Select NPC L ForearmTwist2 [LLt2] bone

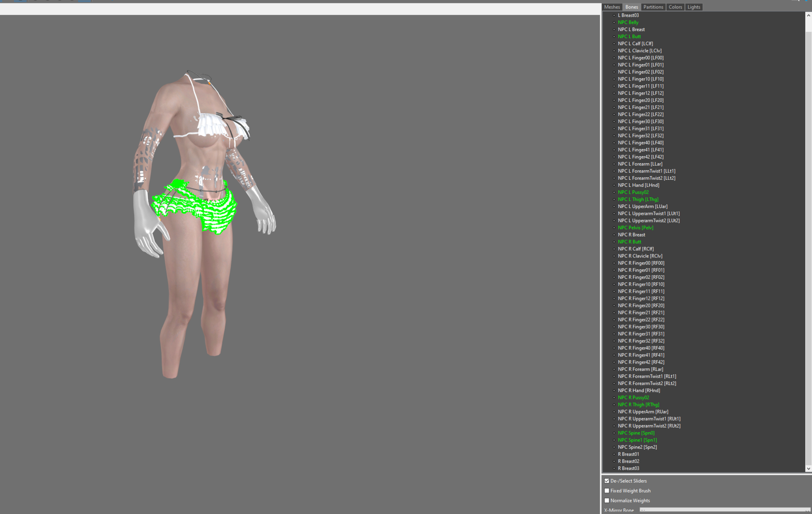coord(647,178)
